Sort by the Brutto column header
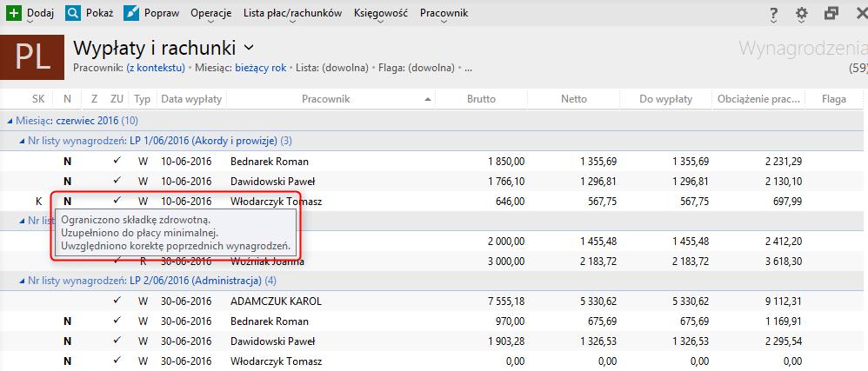This screenshot has height=371, width=868. pyautogui.click(x=481, y=100)
